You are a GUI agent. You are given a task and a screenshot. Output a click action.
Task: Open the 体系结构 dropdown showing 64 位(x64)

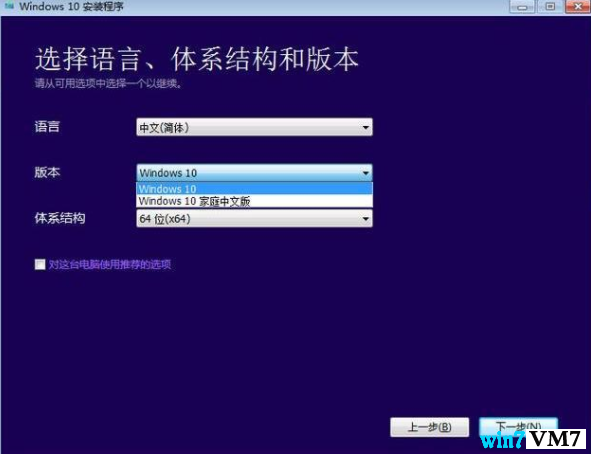(254, 219)
